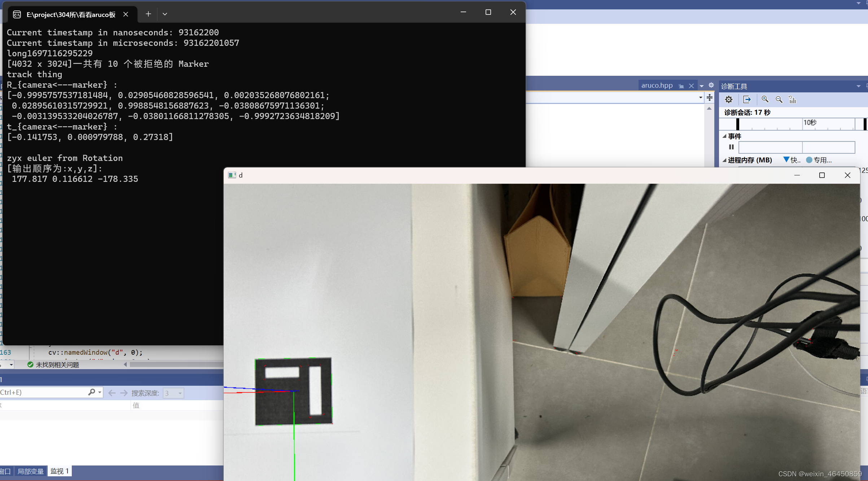Image resolution: width=868 pixels, height=481 pixels.
Task: Pin the aruco.hpp tab
Action: pyautogui.click(x=681, y=86)
